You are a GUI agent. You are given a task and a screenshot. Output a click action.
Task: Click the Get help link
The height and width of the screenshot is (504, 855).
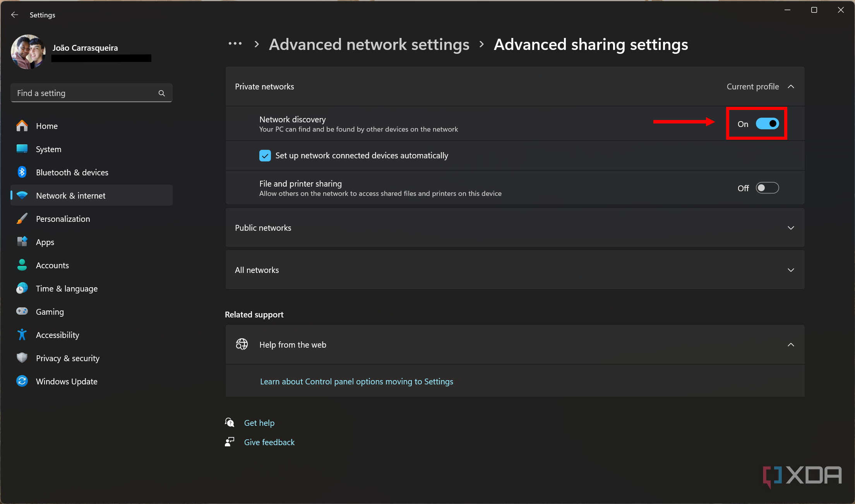pos(259,423)
